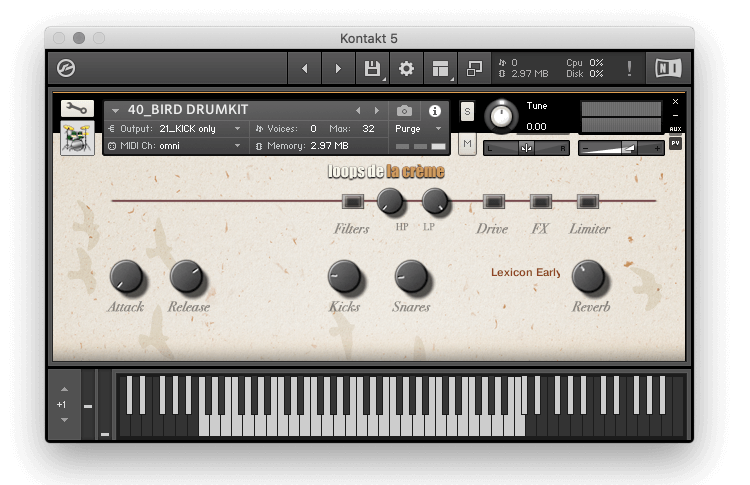The image size is (750, 485).
Task: Open instrument edit mode with wrench
Action: tap(77, 109)
